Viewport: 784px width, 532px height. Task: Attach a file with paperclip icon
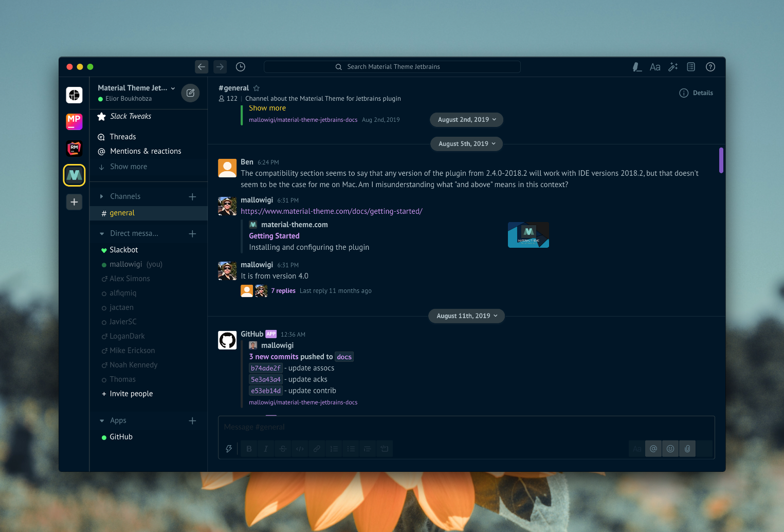pyautogui.click(x=687, y=449)
